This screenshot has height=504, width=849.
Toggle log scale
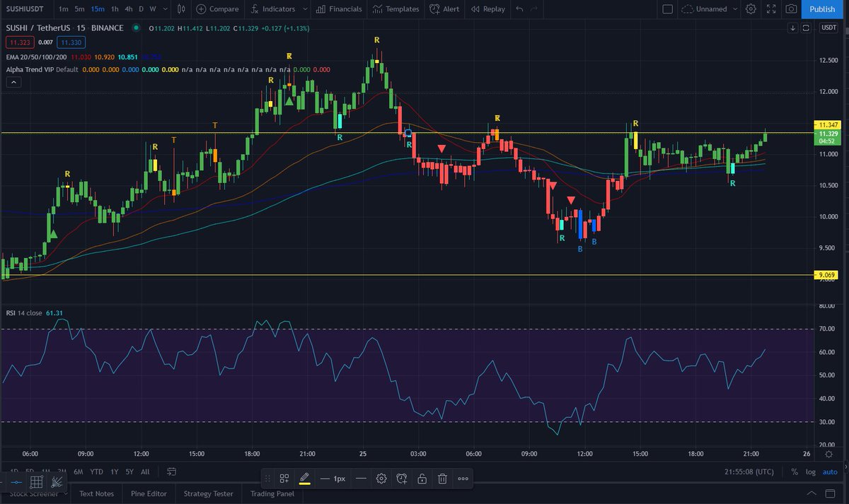coord(811,471)
